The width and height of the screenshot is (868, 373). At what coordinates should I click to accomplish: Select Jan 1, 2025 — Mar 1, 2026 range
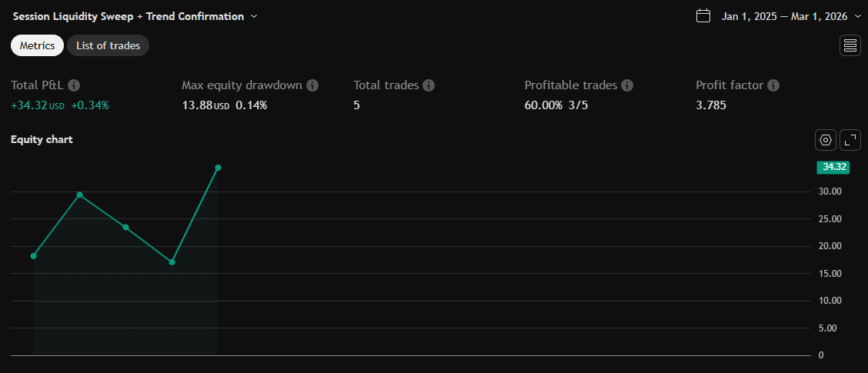pos(785,16)
